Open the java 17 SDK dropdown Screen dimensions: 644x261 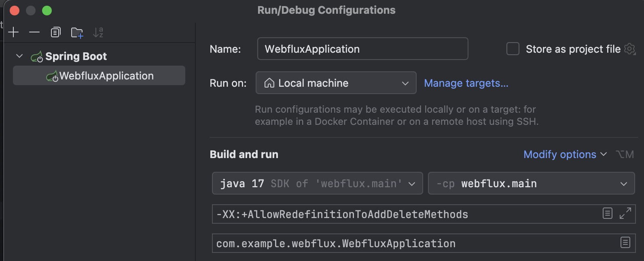click(317, 184)
